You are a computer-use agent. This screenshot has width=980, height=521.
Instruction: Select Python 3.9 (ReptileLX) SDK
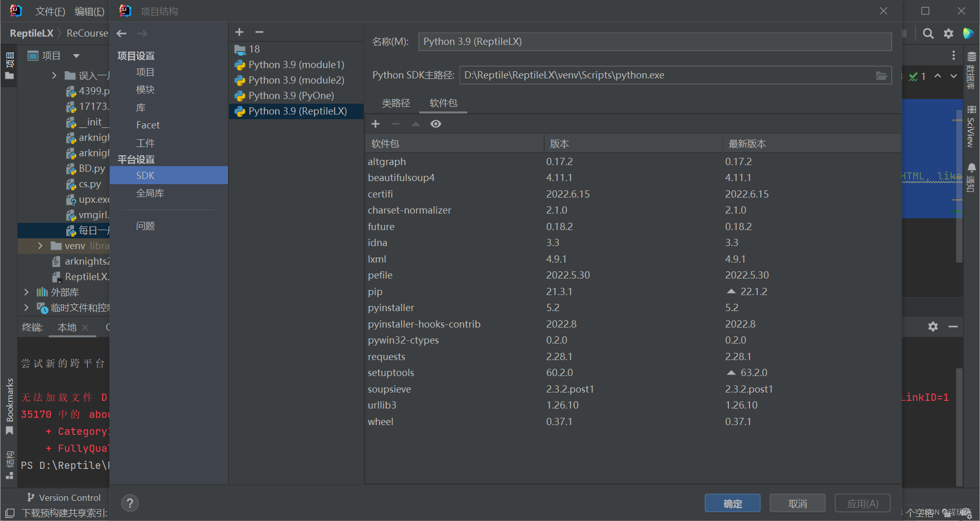(296, 111)
